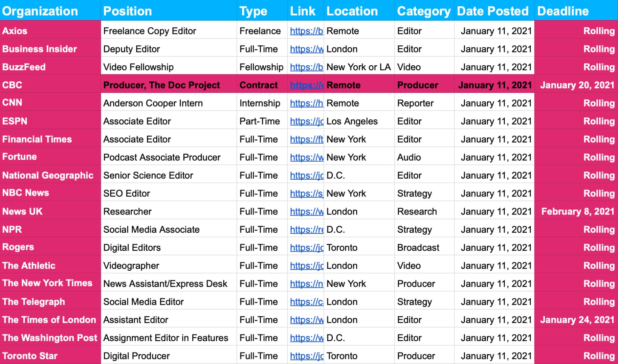Open the NPR Social Media Associate link

pyautogui.click(x=306, y=230)
